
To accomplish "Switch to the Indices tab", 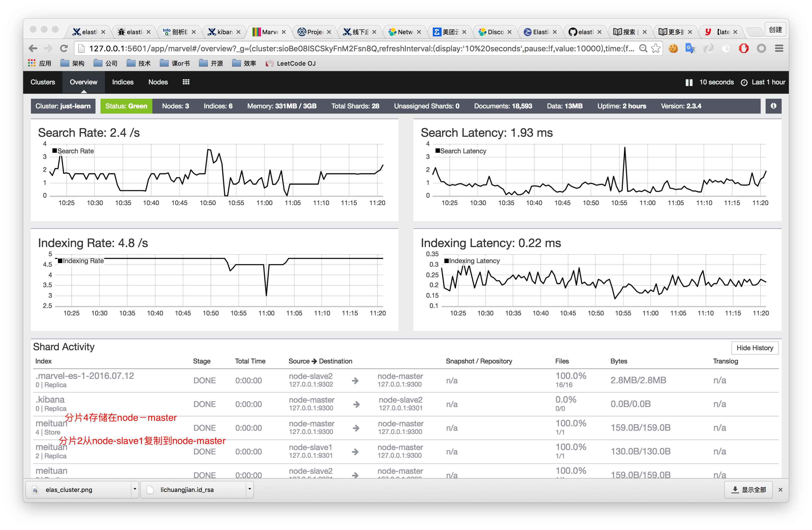I will click(123, 82).
